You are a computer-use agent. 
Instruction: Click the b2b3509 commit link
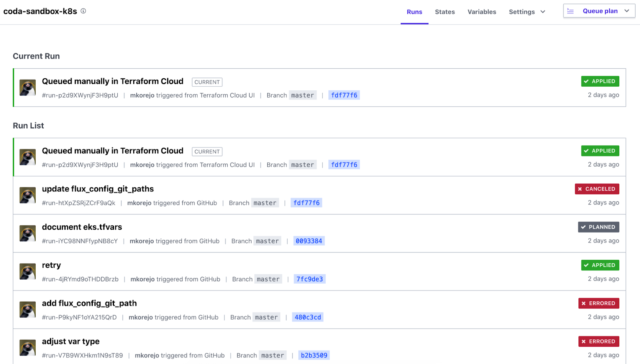[x=314, y=355]
